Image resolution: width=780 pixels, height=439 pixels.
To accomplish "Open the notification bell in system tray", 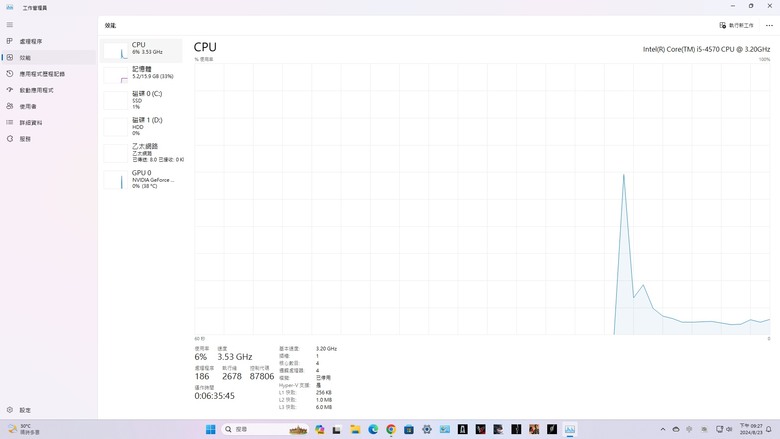I will [769, 429].
